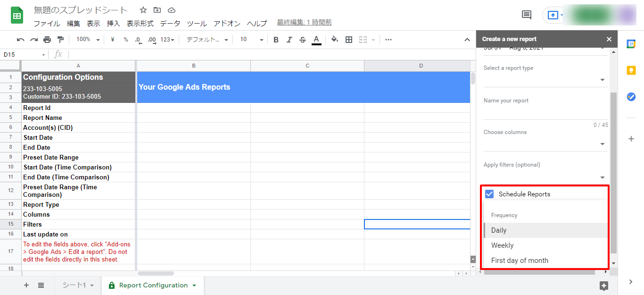Increase decimal places
This screenshot has width=644, height=295.
(152, 40)
